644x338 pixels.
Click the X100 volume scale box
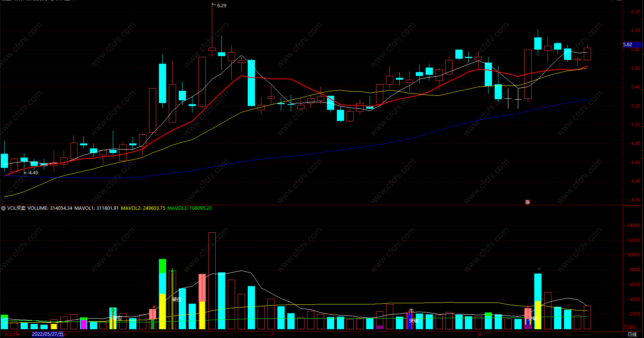(x=630, y=327)
